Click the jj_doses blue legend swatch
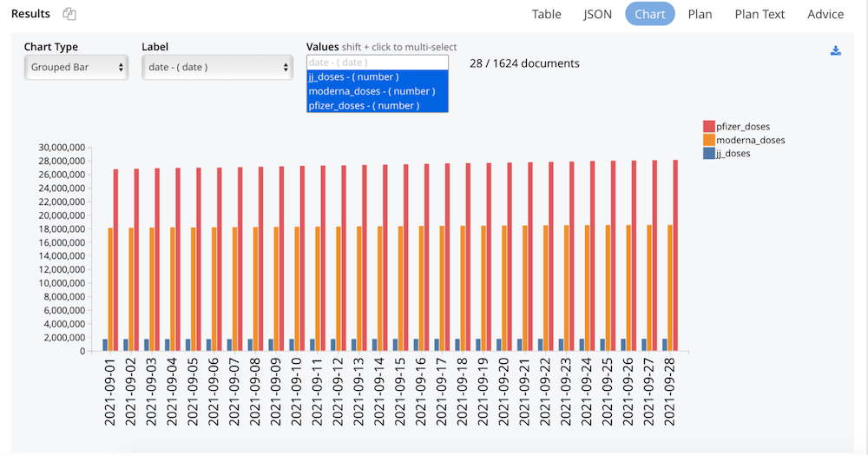 click(x=709, y=154)
